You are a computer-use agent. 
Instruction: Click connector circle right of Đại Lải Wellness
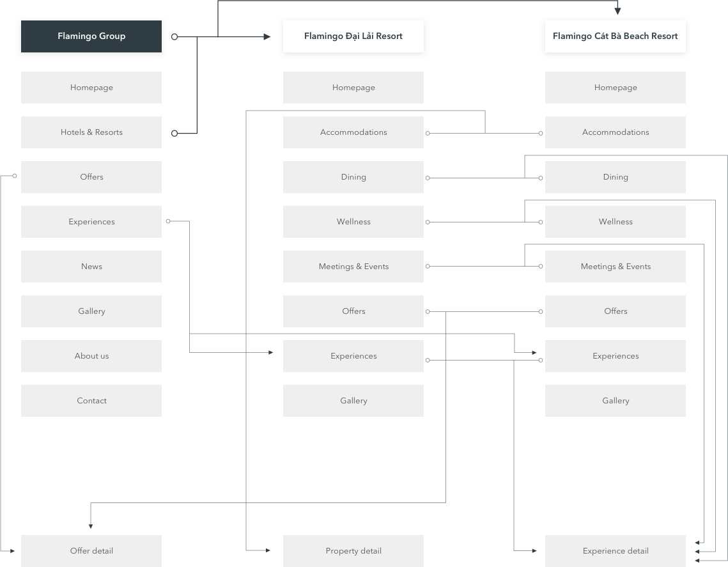tap(428, 222)
